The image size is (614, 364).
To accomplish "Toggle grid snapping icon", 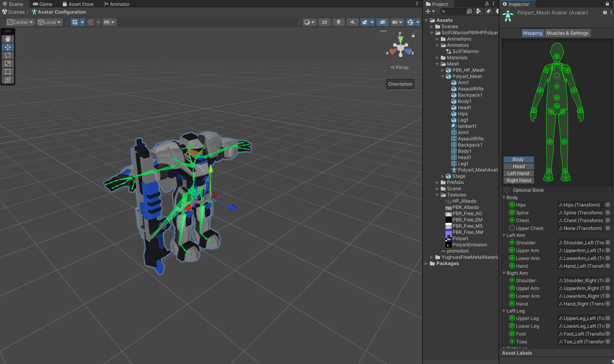I will [91, 22].
